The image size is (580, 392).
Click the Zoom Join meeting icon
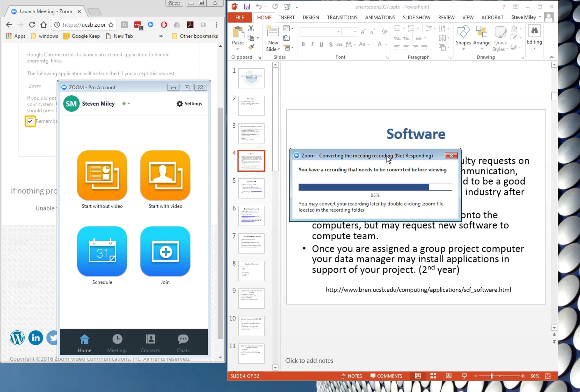pos(165,251)
